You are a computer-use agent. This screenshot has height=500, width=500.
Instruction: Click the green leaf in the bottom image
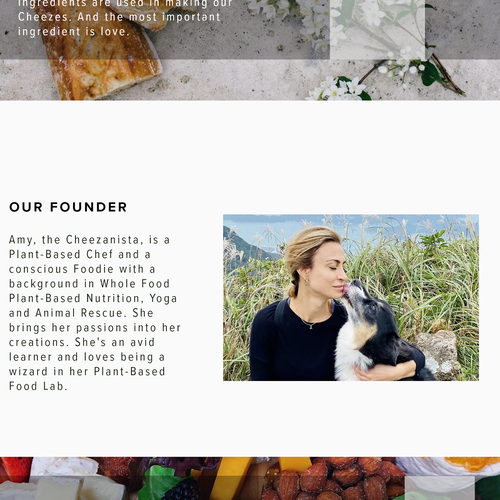pos(158,482)
